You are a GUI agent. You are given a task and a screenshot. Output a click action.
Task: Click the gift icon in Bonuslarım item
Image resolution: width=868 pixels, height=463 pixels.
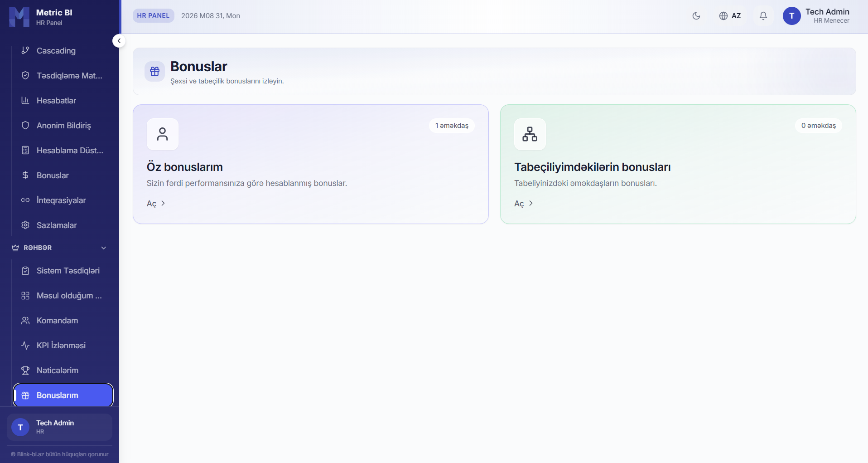tap(25, 395)
